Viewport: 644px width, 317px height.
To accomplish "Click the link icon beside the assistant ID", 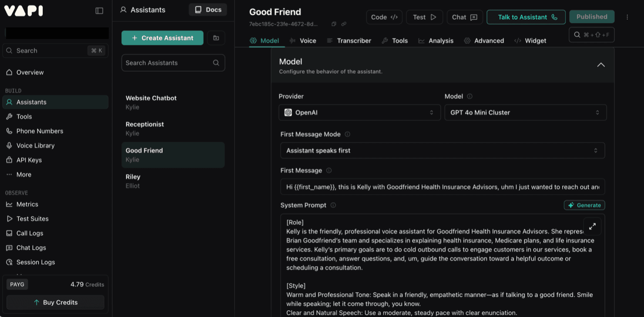I will pyautogui.click(x=344, y=24).
